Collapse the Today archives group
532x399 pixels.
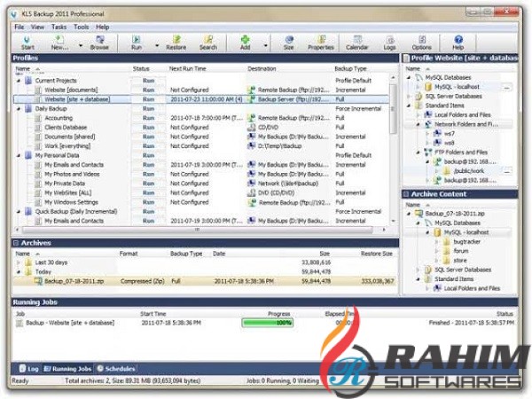[x=19, y=272]
